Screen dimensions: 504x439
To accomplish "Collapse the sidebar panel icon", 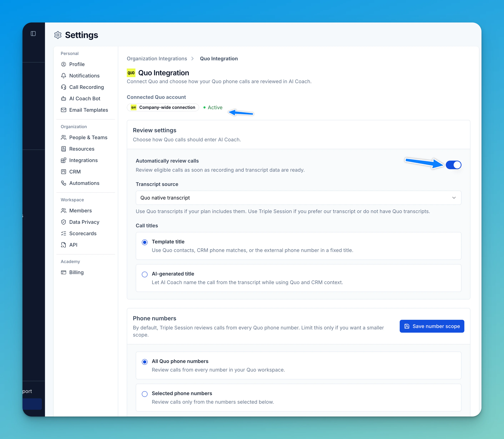I will pyautogui.click(x=33, y=34).
